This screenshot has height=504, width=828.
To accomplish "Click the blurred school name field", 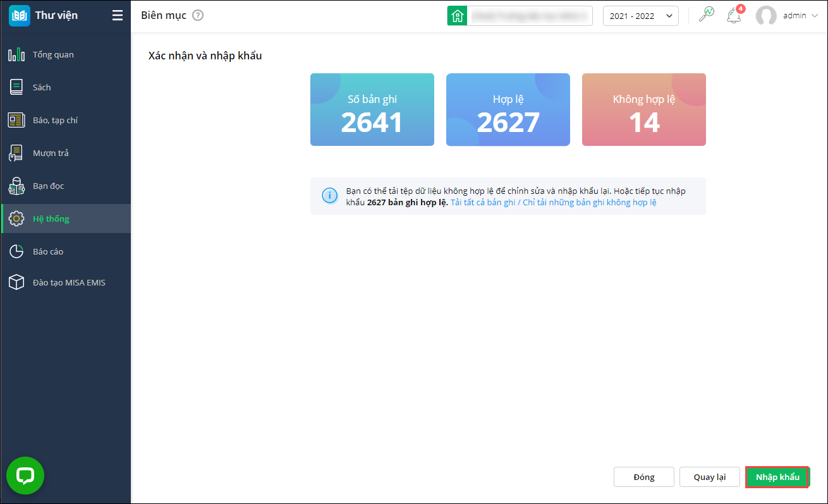I will point(529,16).
